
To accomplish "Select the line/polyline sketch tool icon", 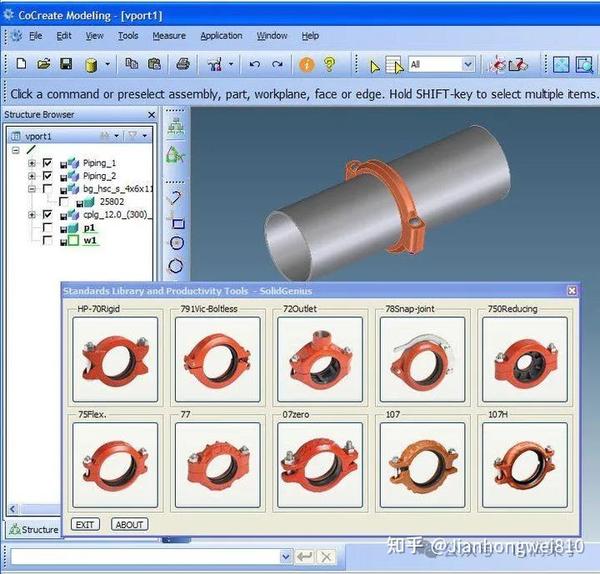I will (174, 197).
